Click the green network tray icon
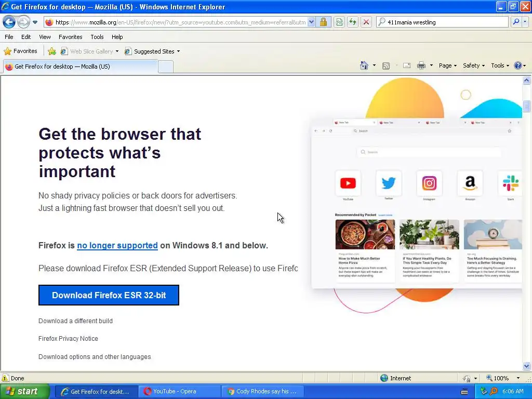 pyautogui.click(x=484, y=392)
